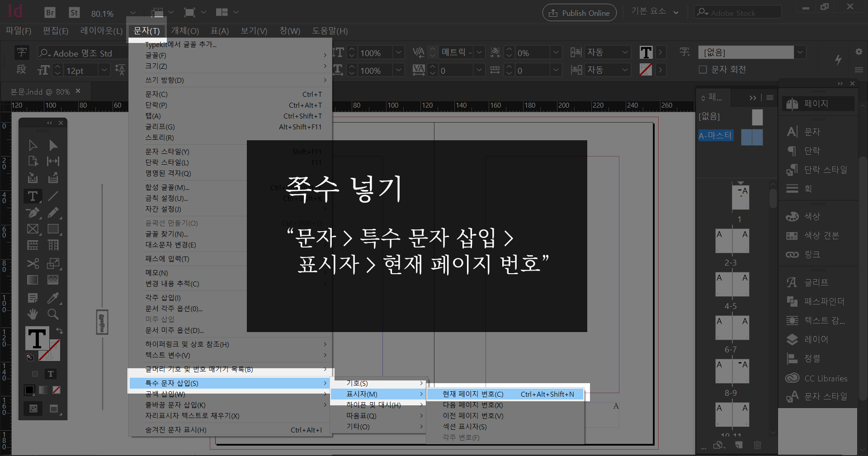Select the Hand tool
868x456 pixels.
(33, 314)
